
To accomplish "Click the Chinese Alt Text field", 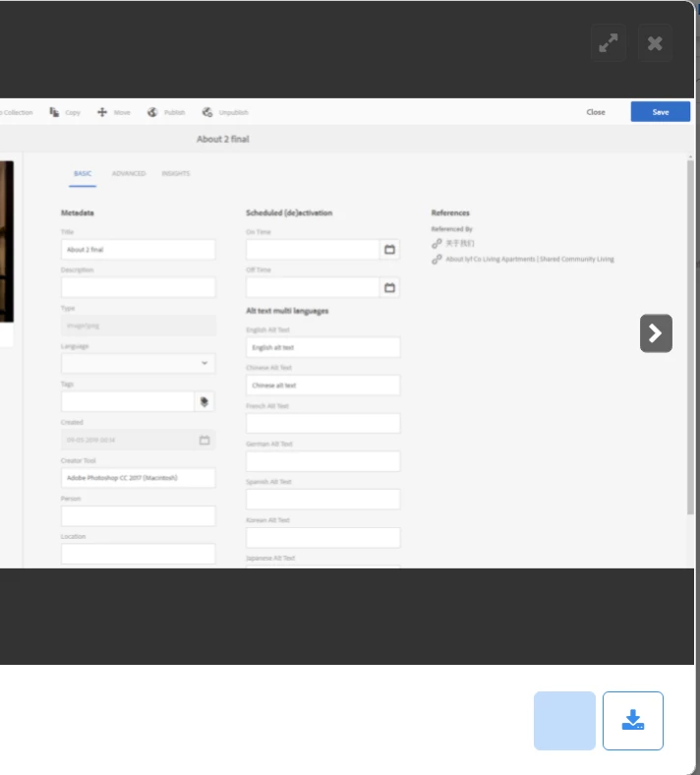I will [x=323, y=385].
